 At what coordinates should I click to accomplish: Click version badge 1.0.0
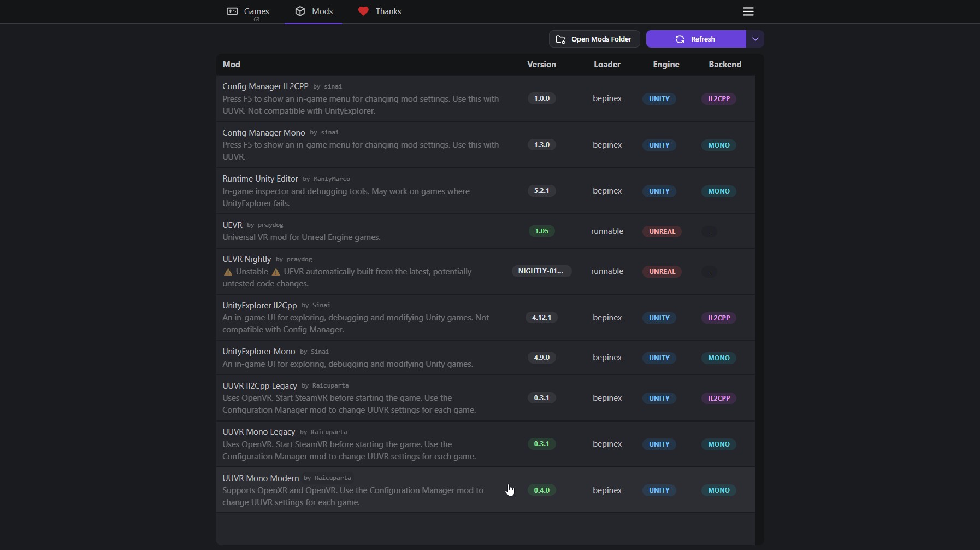[542, 98]
